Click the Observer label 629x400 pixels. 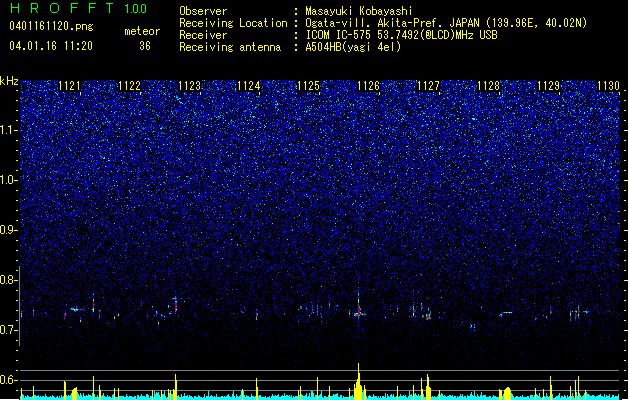point(203,11)
